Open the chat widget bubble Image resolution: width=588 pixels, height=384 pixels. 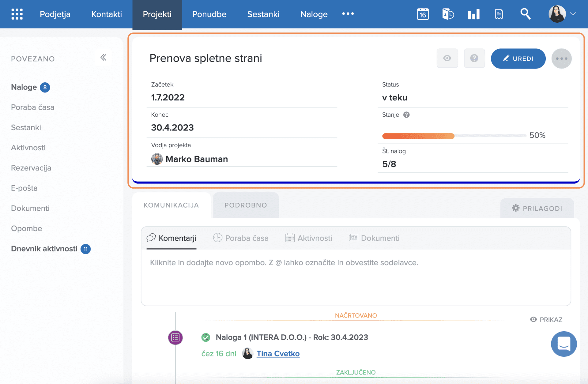563,344
